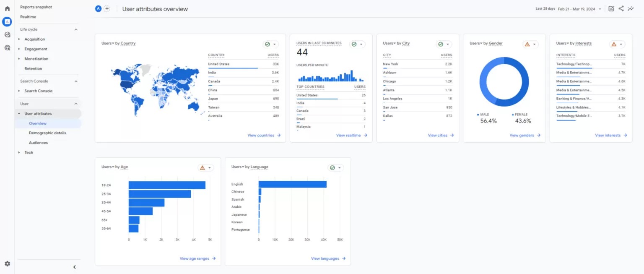The height and width of the screenshot is (274, 644).
Task: Collapse the Life cycle section chevron
Action: coord(76,29)
